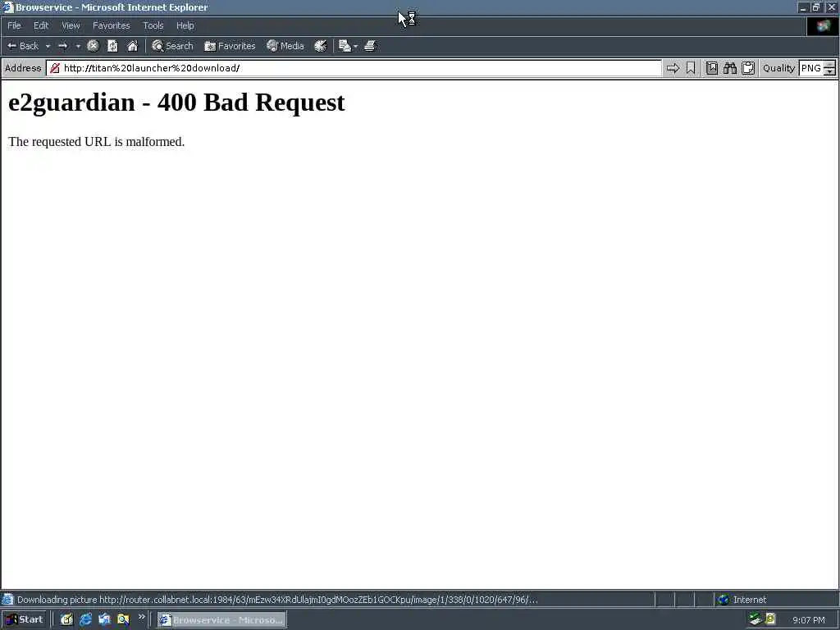840x630 pixels.
Task: Click the binoculars find icon
Action: pos(729,68)
